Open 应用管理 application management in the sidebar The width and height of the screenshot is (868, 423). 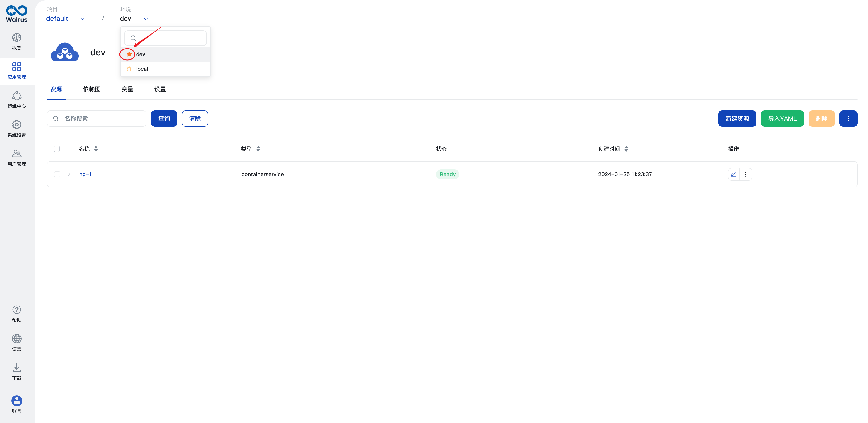17,71
